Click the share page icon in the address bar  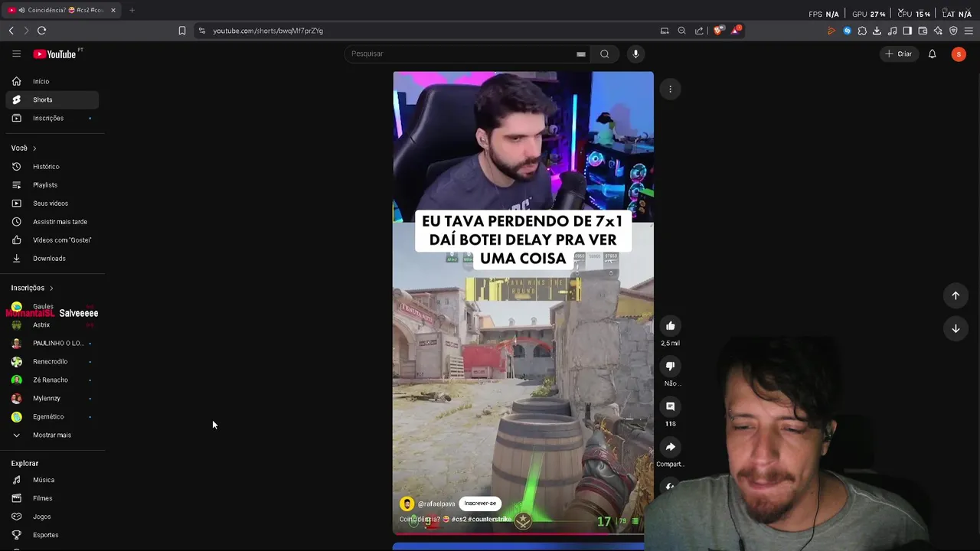click(x=699, y=31)
